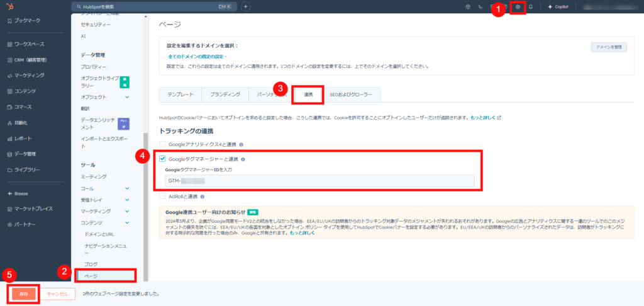Click the upgrade icon in the top bar
This screenshot has width=644, height=306.
pos(467,6)
